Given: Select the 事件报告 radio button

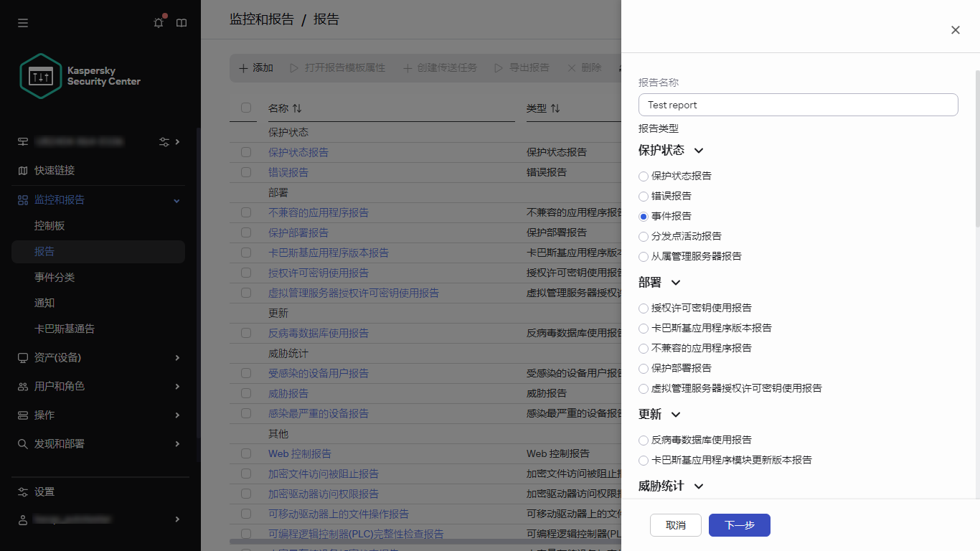Looking at the screenshot, I should [x=643, y=216].
